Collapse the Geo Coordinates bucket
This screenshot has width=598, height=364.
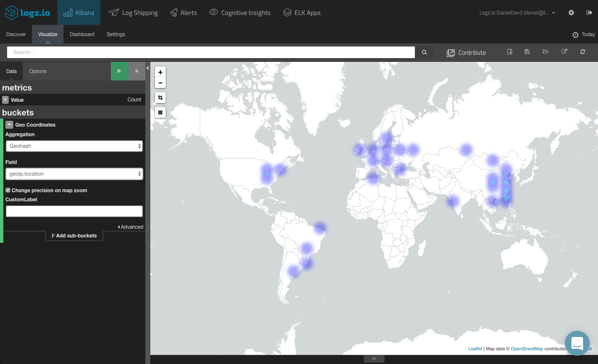point(9,125)
